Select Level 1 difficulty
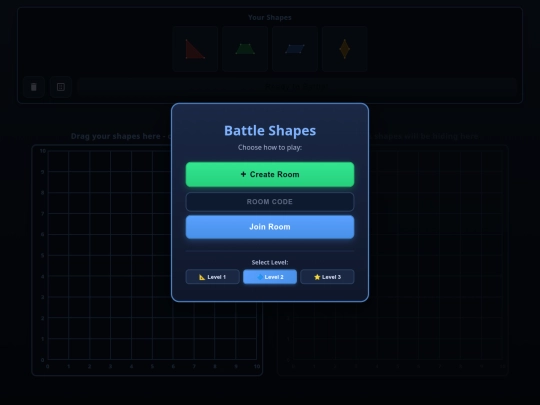 click(212, 277)
